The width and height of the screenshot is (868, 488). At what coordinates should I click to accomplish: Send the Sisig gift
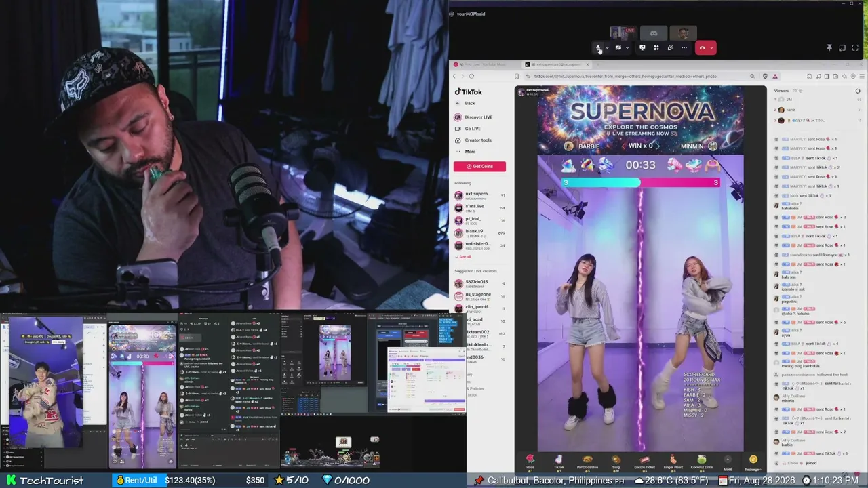coord(616,462)
